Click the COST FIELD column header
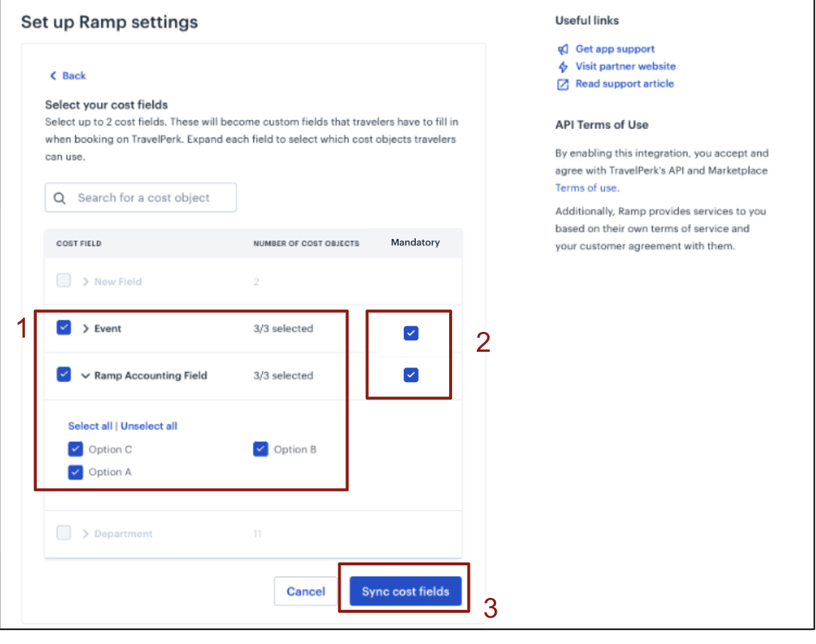Screen dimensions: 816x644 point(79,243)
